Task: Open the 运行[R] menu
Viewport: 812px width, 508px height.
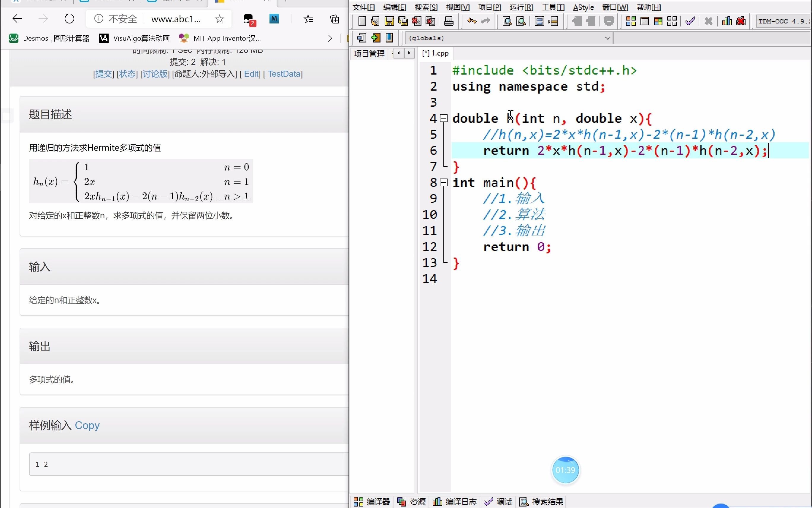Action: [x=521, y=7]
